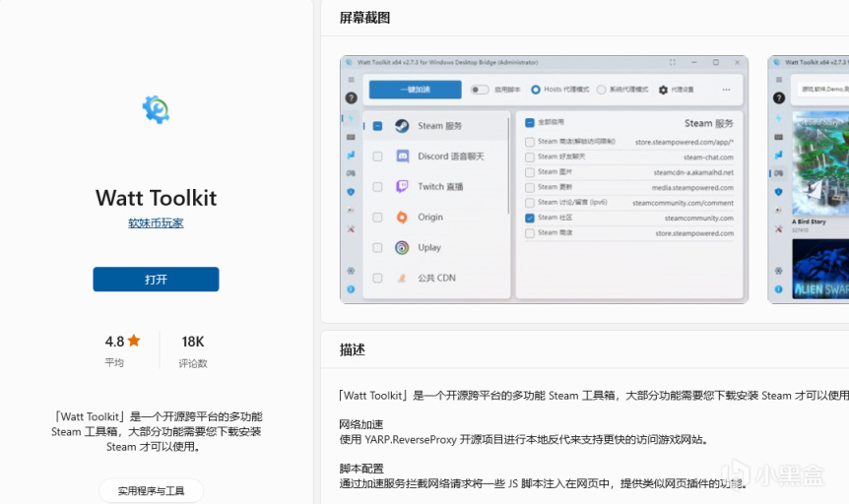Click the Watt Toolkit app title text

pyautogui.click(x=156, y=198)
